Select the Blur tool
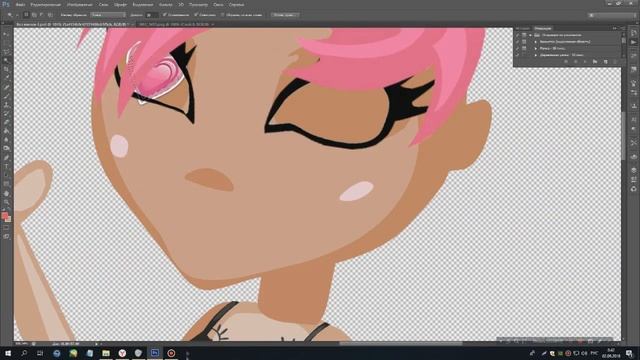The image size is (640, 360). [x=6, y=140]
